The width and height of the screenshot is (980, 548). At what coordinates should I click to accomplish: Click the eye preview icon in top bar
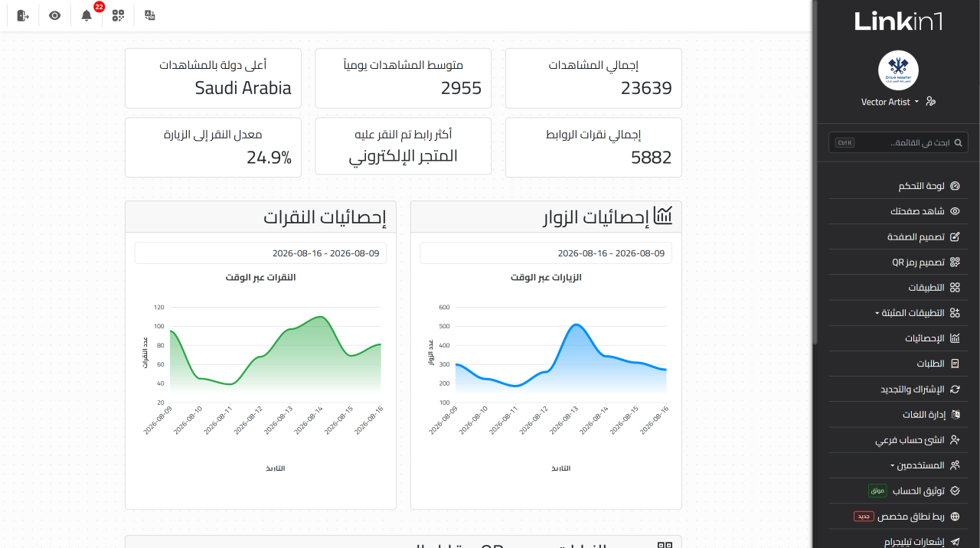tap(54, 15)
